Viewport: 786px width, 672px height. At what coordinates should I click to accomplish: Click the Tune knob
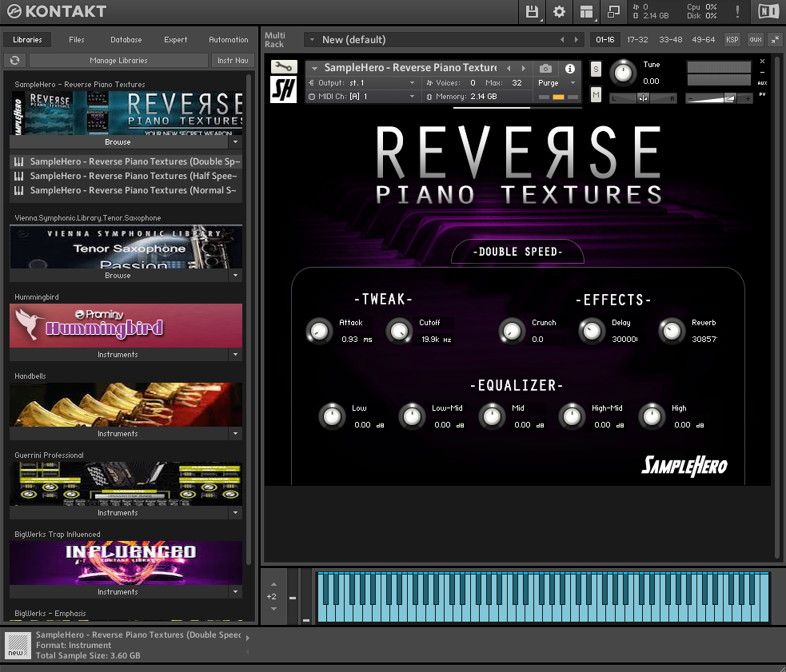click(623, 73)
